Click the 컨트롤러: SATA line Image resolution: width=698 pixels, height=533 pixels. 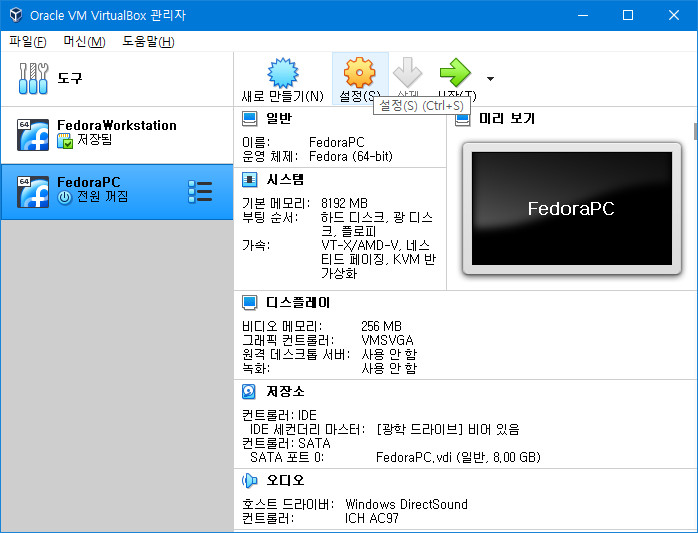tap(286, 443)
